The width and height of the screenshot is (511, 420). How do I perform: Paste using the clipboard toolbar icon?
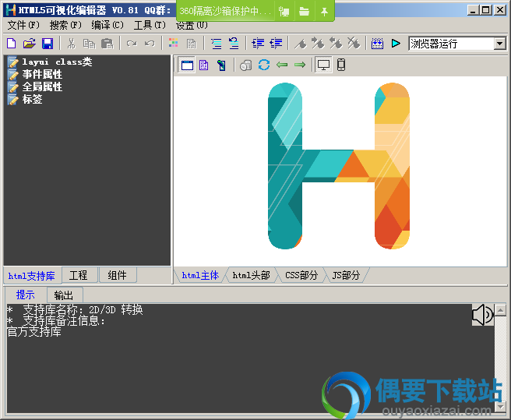[107, 44]
